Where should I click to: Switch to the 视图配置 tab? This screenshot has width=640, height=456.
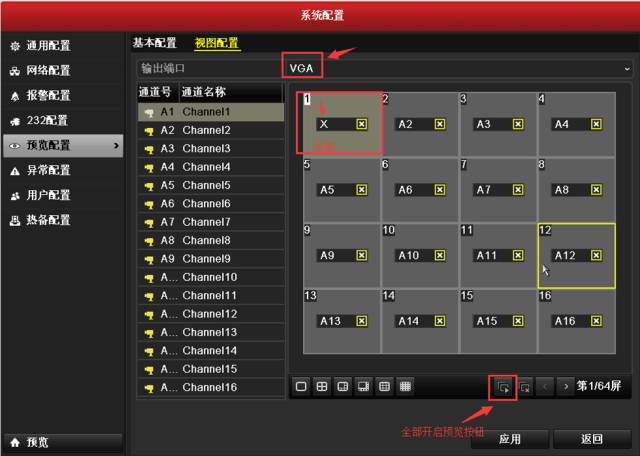[x=216, y=43]
